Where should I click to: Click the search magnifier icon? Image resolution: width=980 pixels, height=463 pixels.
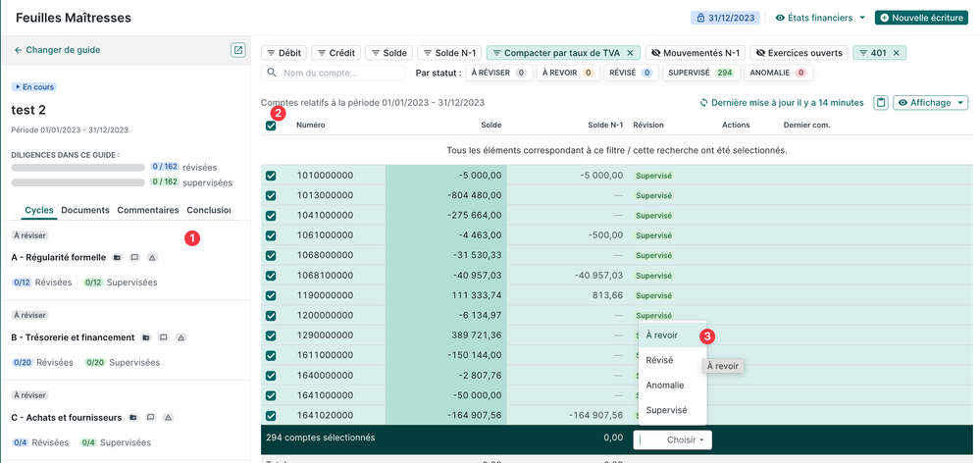272,73
